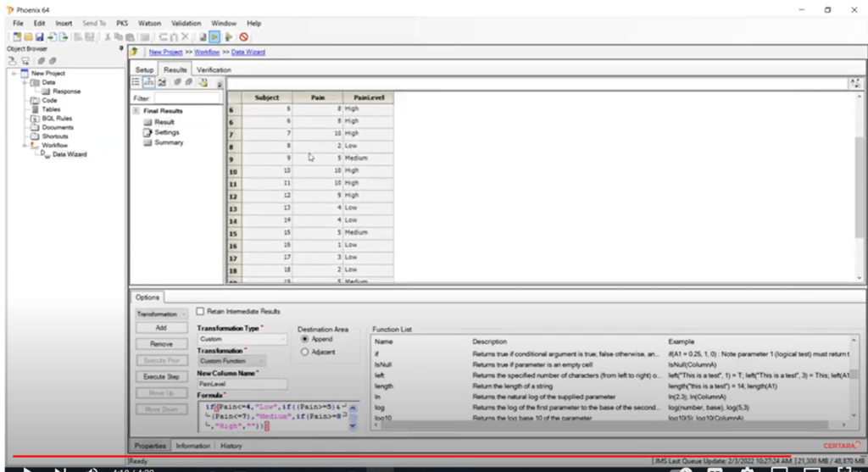
Task: Open the File menu
Action: [x=19, y=23]
